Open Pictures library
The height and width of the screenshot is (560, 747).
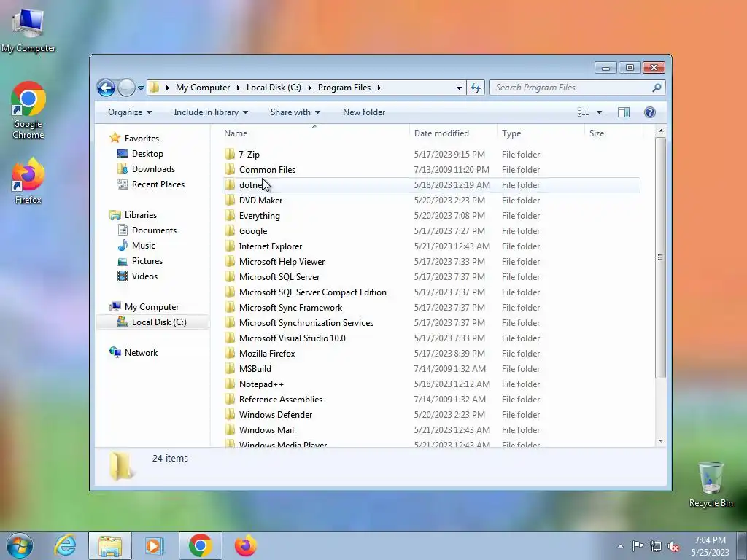point(147,261)
